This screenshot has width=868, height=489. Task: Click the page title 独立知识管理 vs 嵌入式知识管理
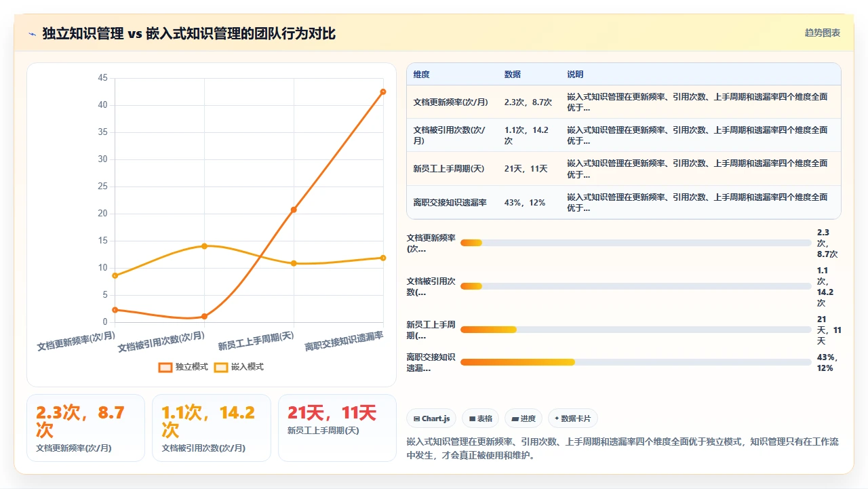(189, 33)
